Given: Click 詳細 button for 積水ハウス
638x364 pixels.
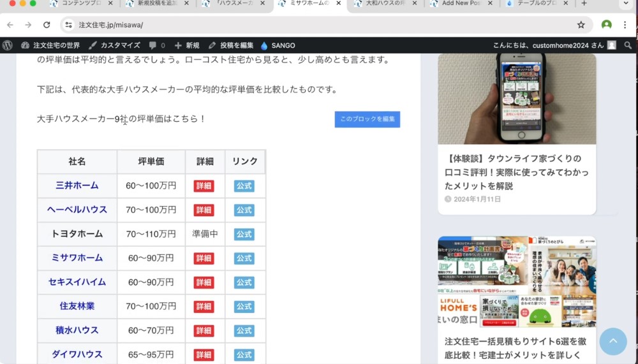Looking at the screenshot, I should tap(204, 331).
